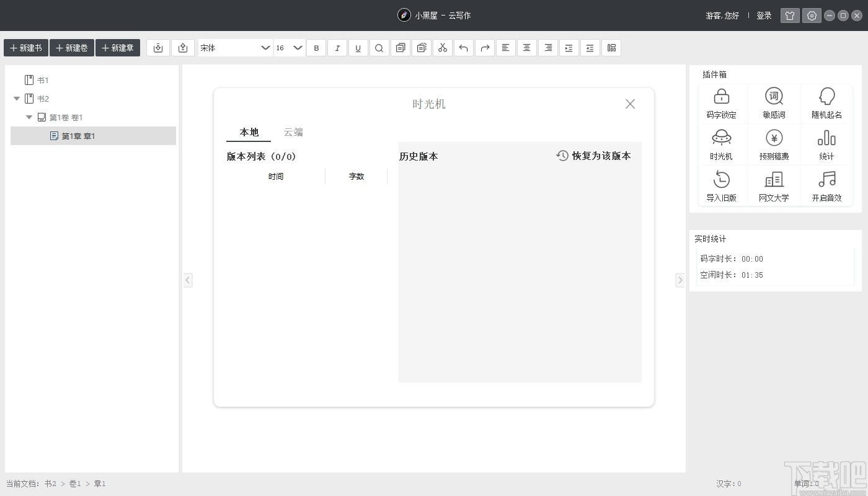The height and width of the screenshot is (496, 868).
Task: Collapse the 书2 tree node arrow
Action: click(17, 99)
